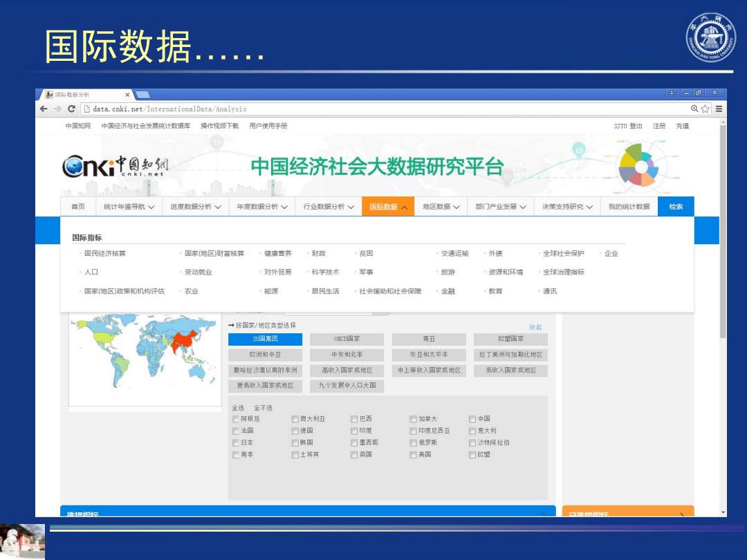Expand the 部门产业发展 dropdown menu
The image size is (747, 560).
[x=501, y=207]
